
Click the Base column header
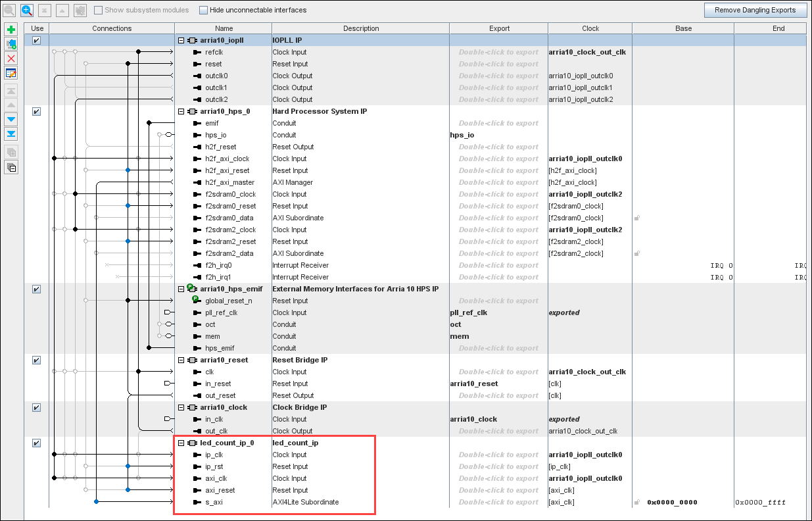coord(683,28)
